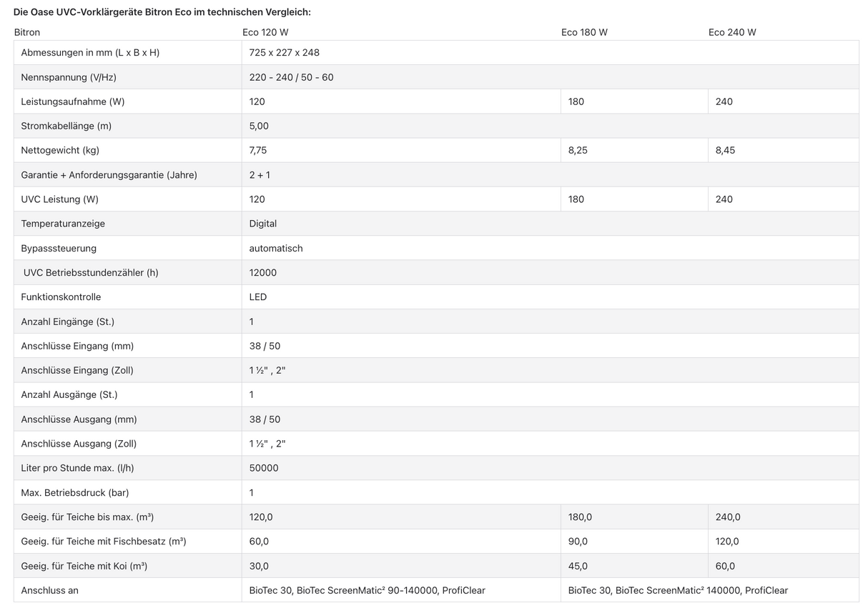
Task: Select the operating hours value "12000"
Action: click(263, 273)
